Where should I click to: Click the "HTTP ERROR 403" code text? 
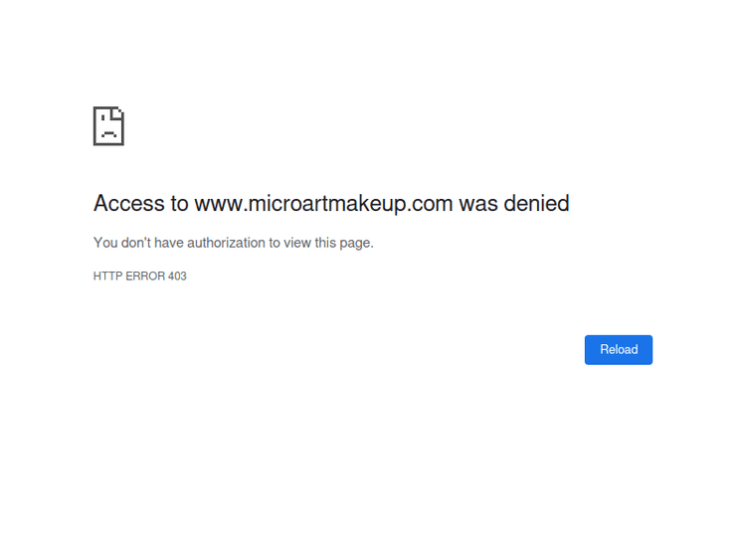pos(139,277)
